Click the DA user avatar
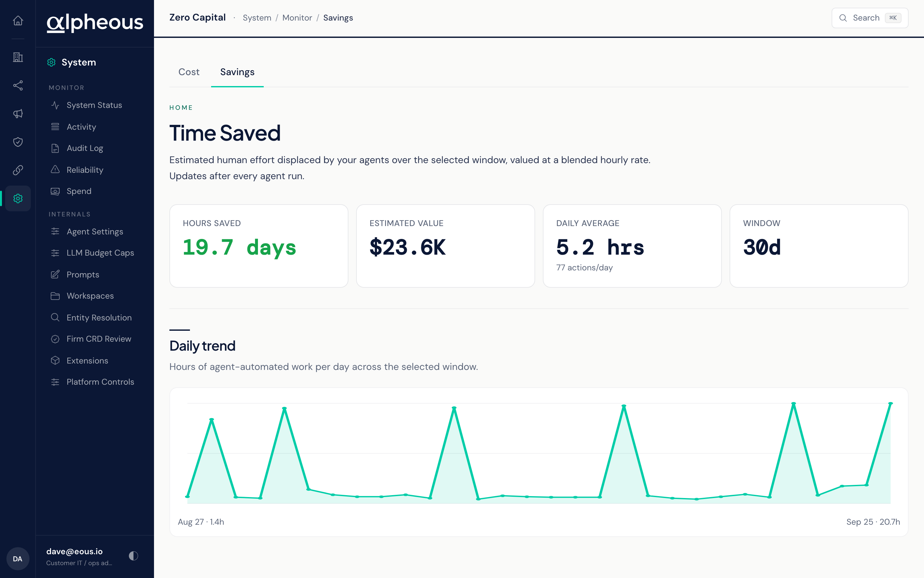This screenshot has width=924, height=578. coord(18,558)
